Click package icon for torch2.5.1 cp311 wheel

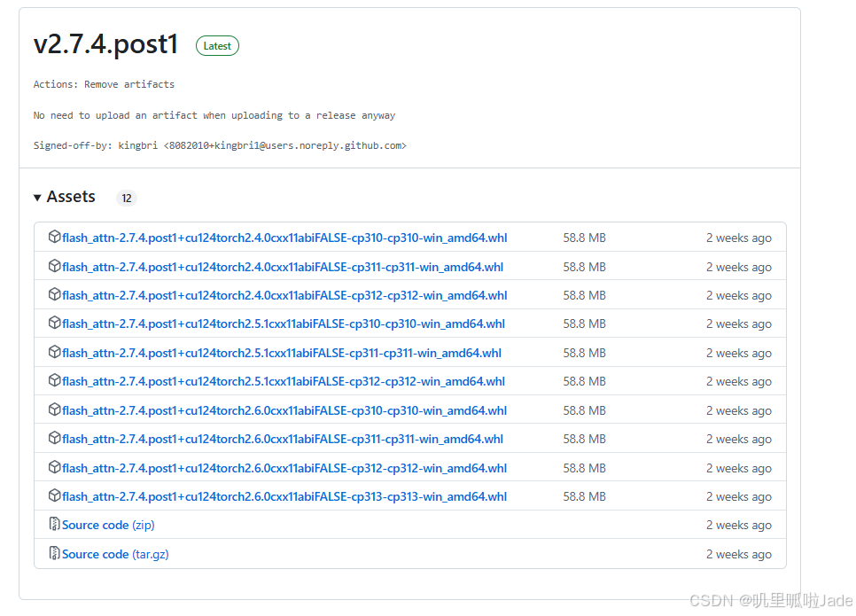(54, 352)
